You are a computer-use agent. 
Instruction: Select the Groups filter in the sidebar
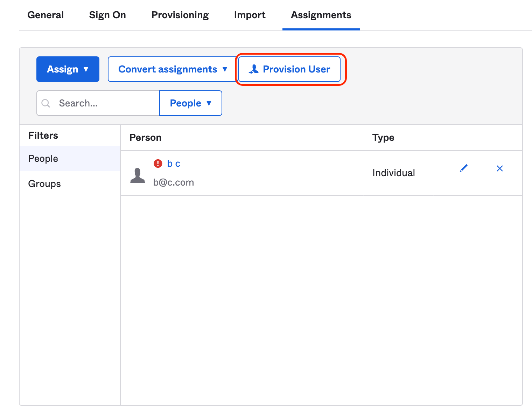(44, 183)
